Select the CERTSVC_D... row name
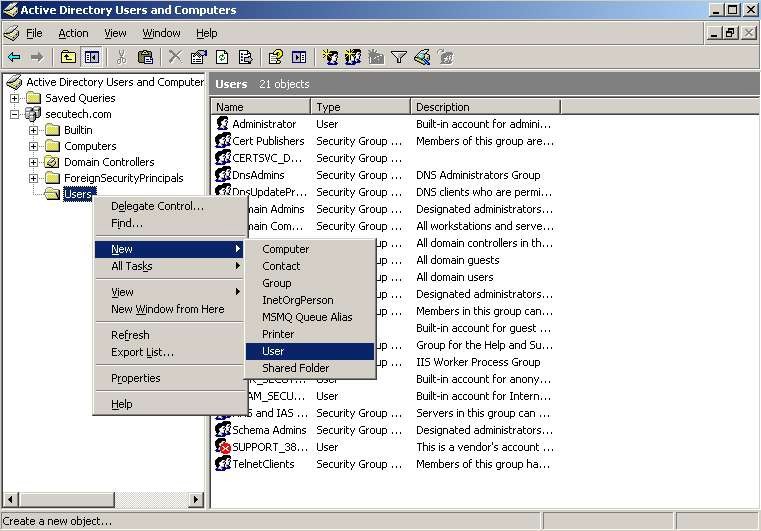The width and height of the screenshot is (761, 531). pos(267,158)
